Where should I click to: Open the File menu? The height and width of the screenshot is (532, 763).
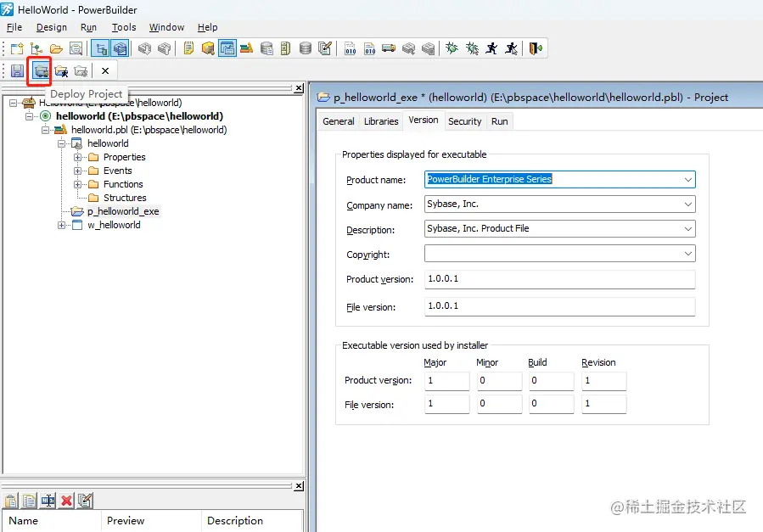14,27
